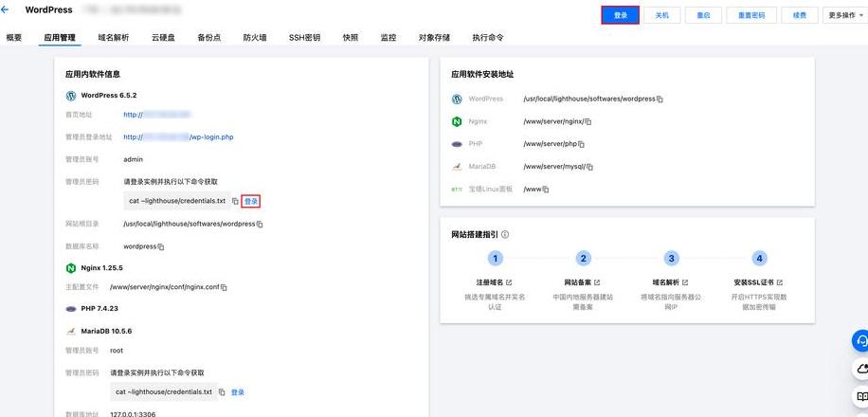This screenshot has height=417, width=868.
Task: Click the WordPress logo beside WordPress 6.5.2
Action: [x=70, y=96]
